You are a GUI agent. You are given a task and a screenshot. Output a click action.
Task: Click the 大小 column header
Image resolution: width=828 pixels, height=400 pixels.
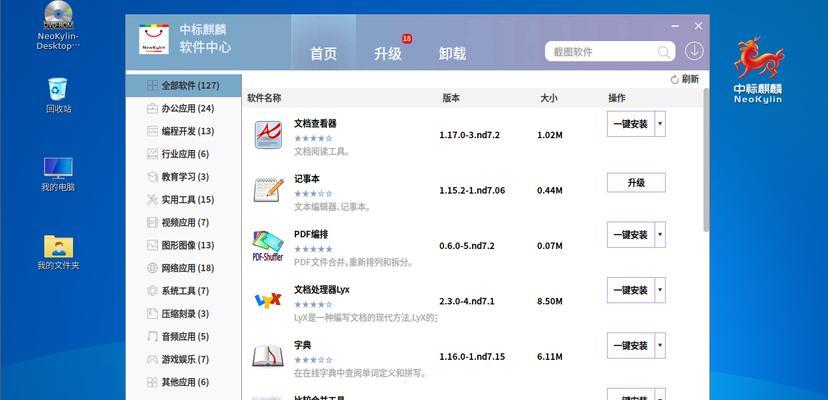[549, 98]
